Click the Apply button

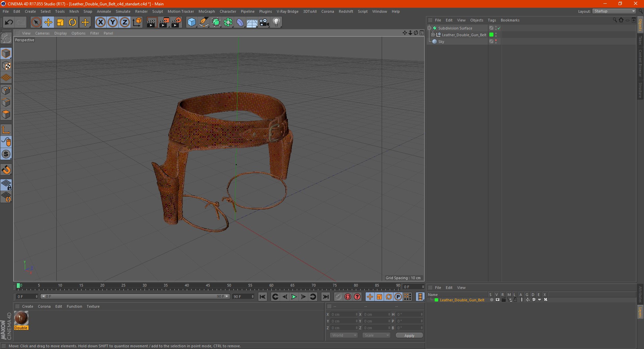[x=409, y=336]
